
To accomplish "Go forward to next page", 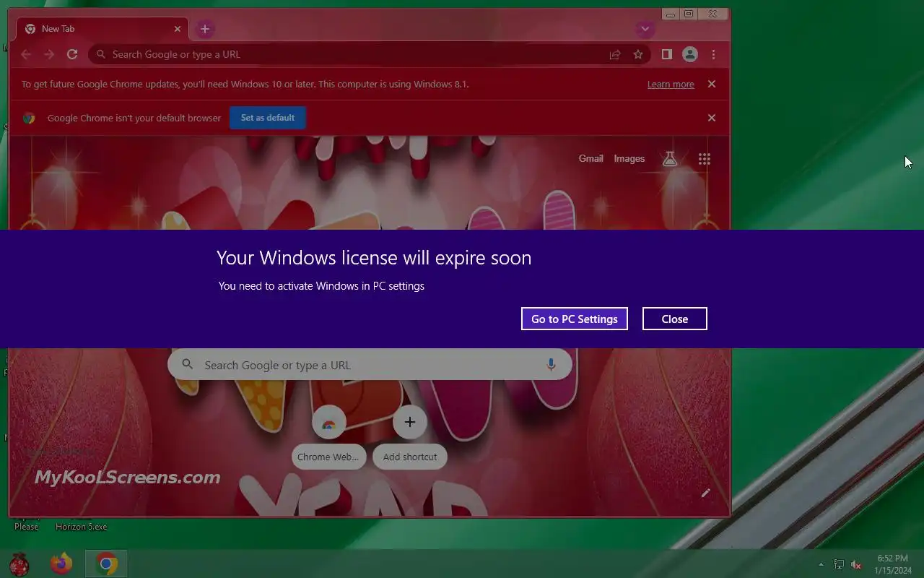I will tap(49, 54).
